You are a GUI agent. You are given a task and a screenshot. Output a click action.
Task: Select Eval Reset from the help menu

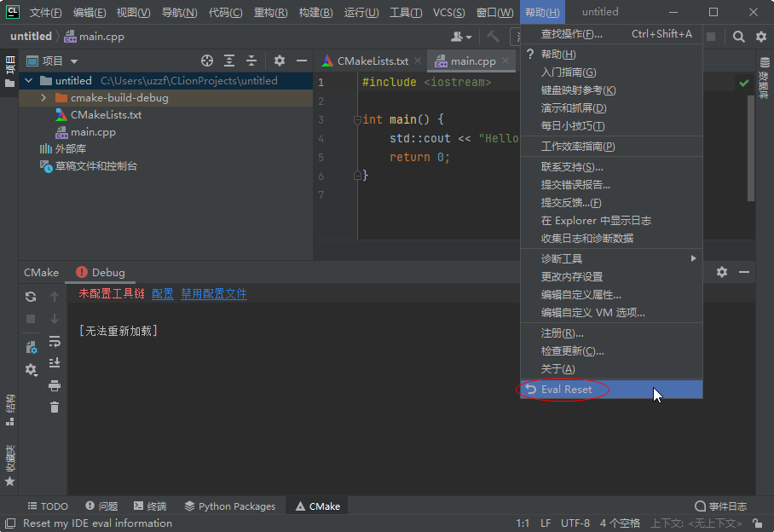coord(566,390)
